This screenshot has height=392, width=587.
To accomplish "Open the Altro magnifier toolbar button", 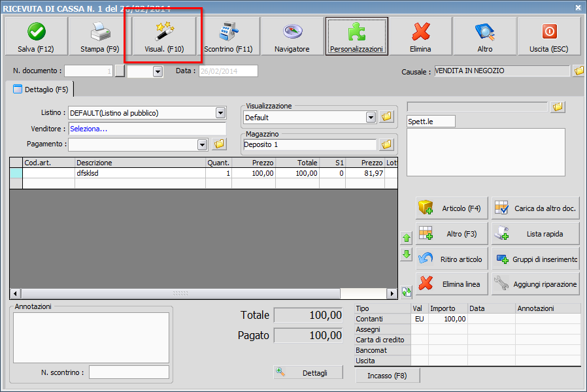I will click(x=485, y=37).
